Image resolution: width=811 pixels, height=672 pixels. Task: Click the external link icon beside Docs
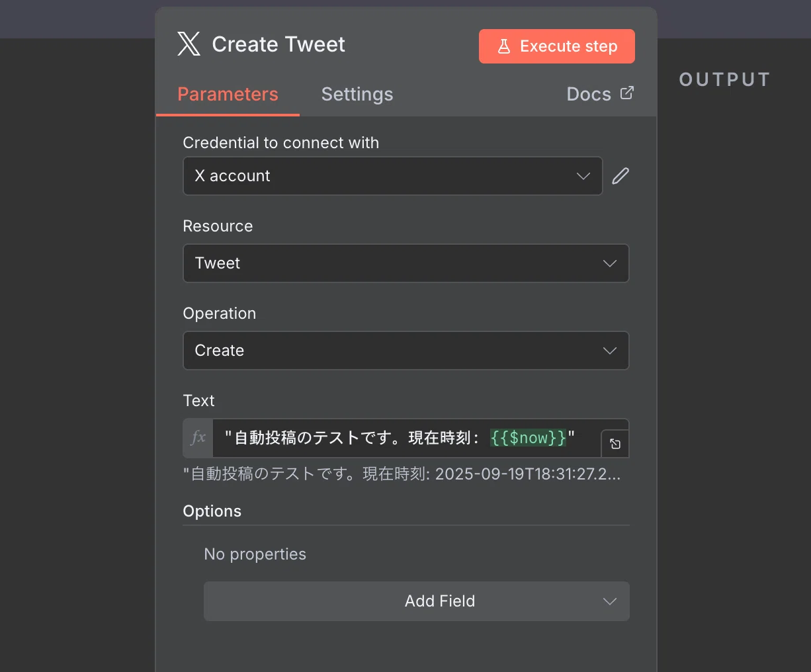pyautogui.click(x=626, y=93)
